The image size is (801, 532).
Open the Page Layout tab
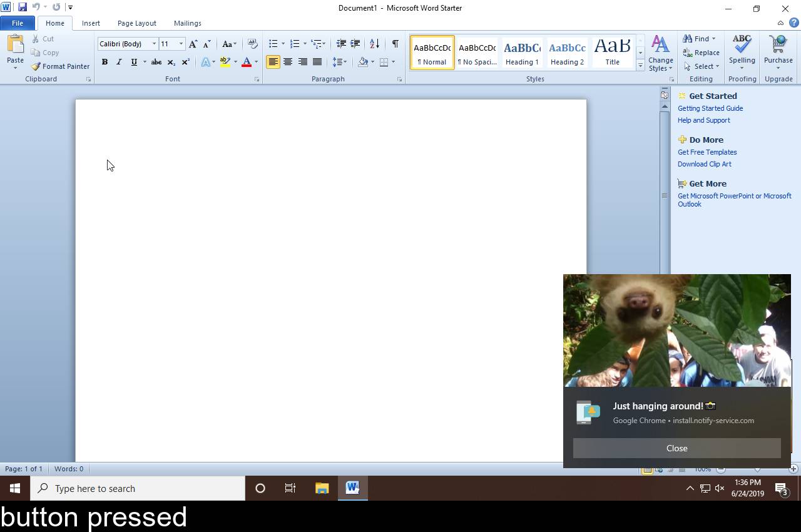[136, 23]
